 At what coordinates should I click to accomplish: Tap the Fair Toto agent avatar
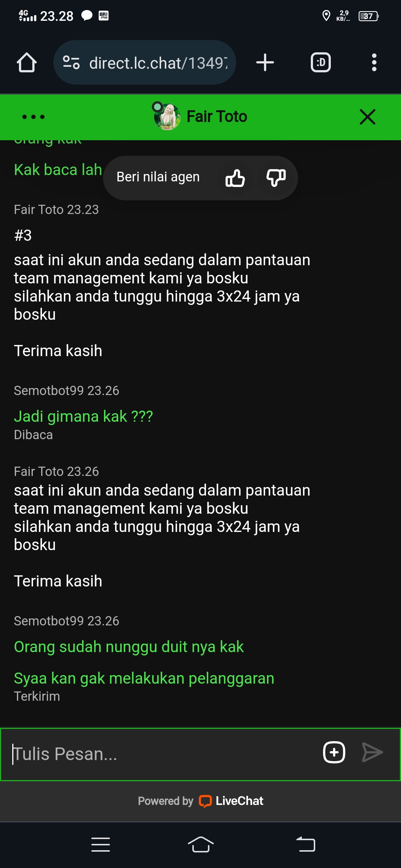(x=167, y=116)
